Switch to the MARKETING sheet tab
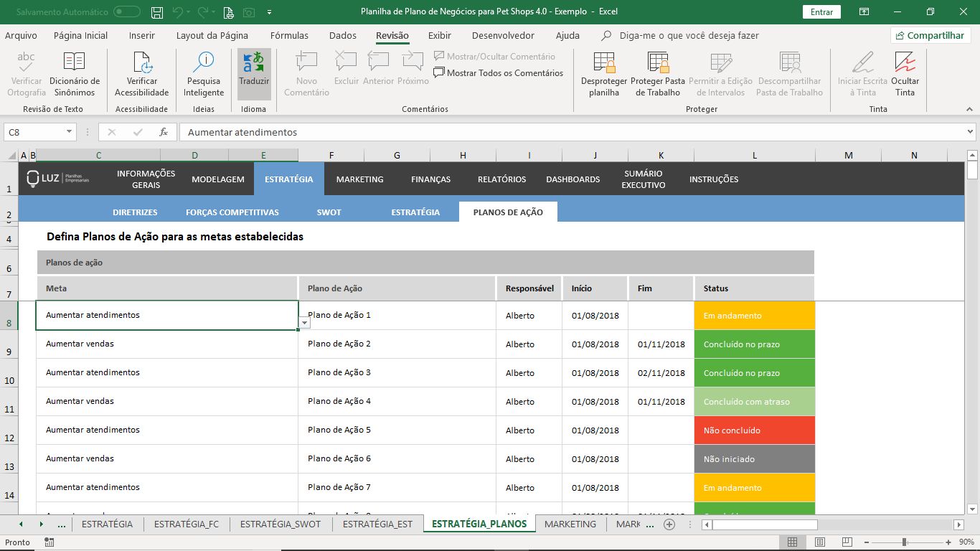 click(x=570, y=524)
